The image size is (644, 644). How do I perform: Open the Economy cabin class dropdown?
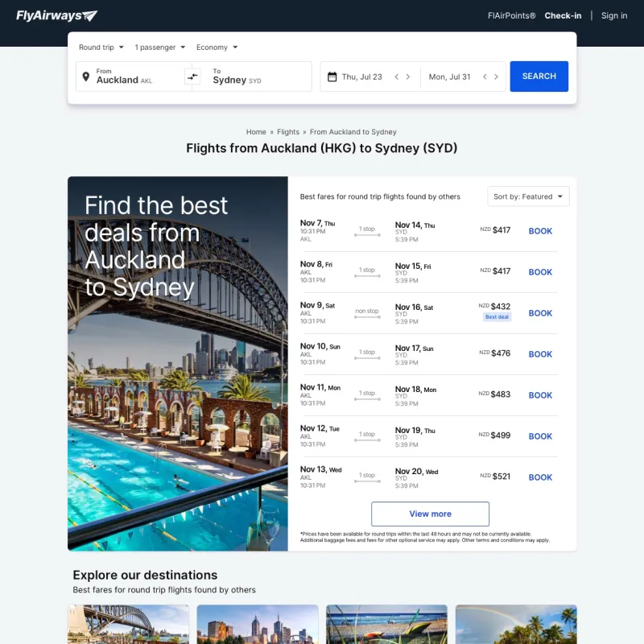217,47
